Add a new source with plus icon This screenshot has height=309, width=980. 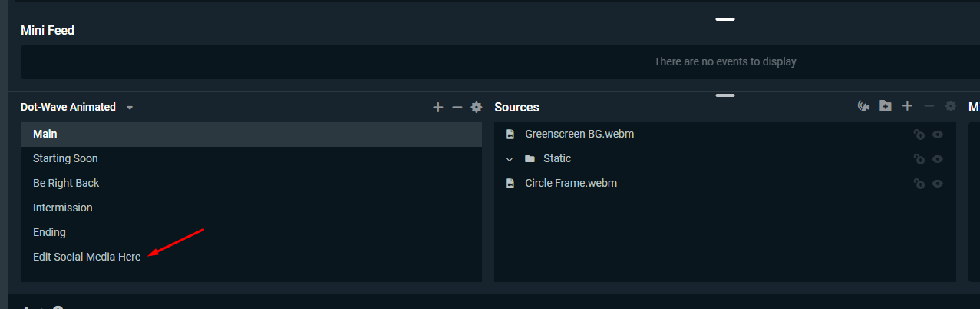[x=907, y=106]
